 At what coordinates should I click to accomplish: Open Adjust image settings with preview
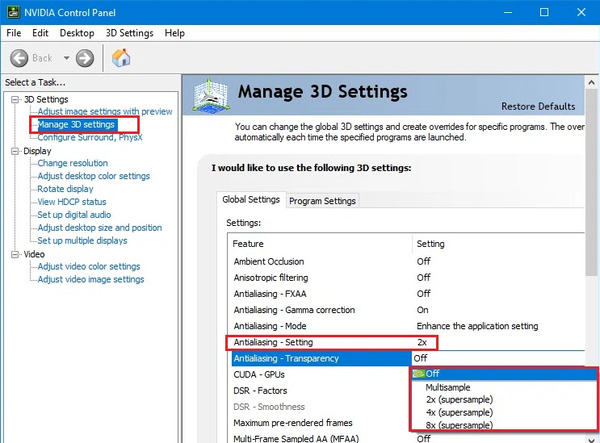point(105,112)
